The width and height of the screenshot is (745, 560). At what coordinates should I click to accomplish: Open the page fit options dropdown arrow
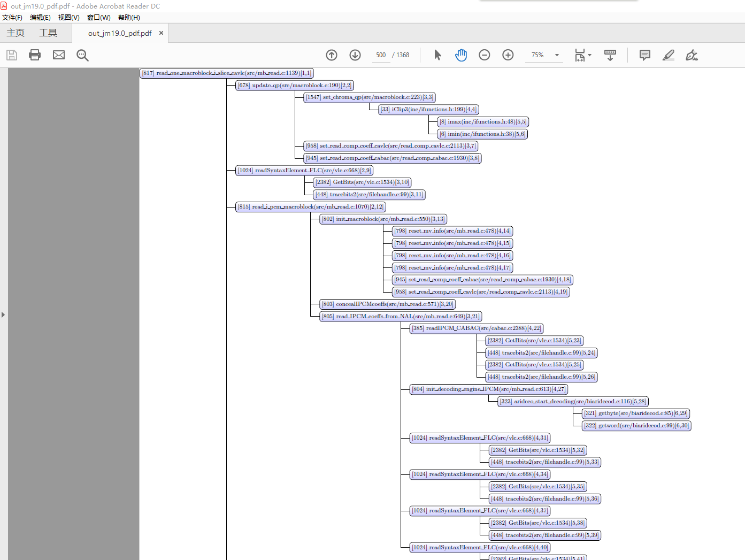pyautogui.click(x=588, y=55)
